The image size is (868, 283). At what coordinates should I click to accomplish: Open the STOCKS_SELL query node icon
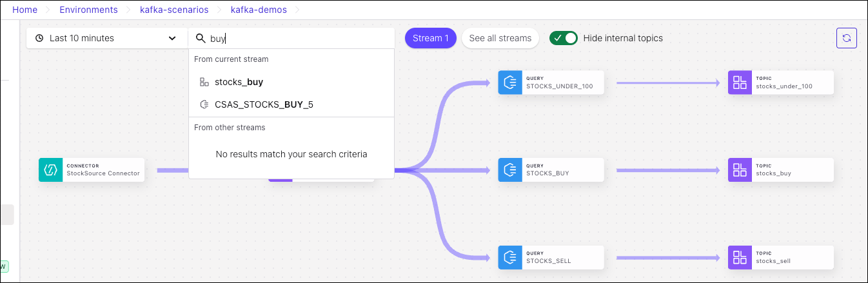[510, 257]
